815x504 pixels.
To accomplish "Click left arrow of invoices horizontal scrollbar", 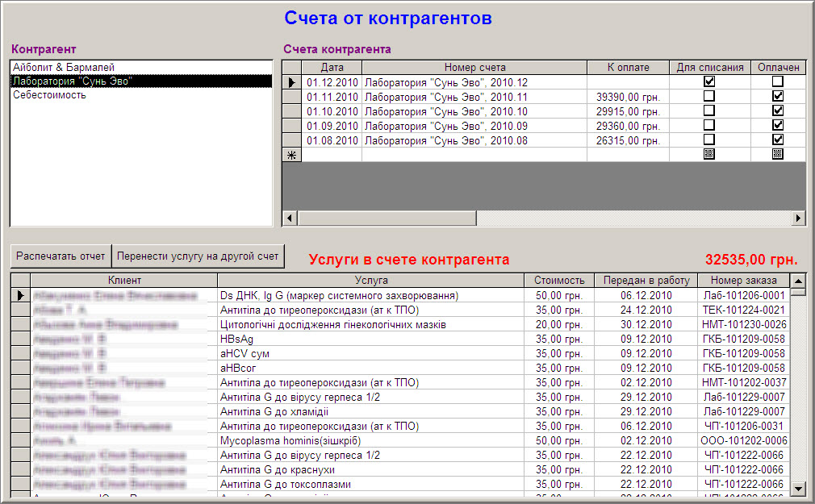I will 290,218.
